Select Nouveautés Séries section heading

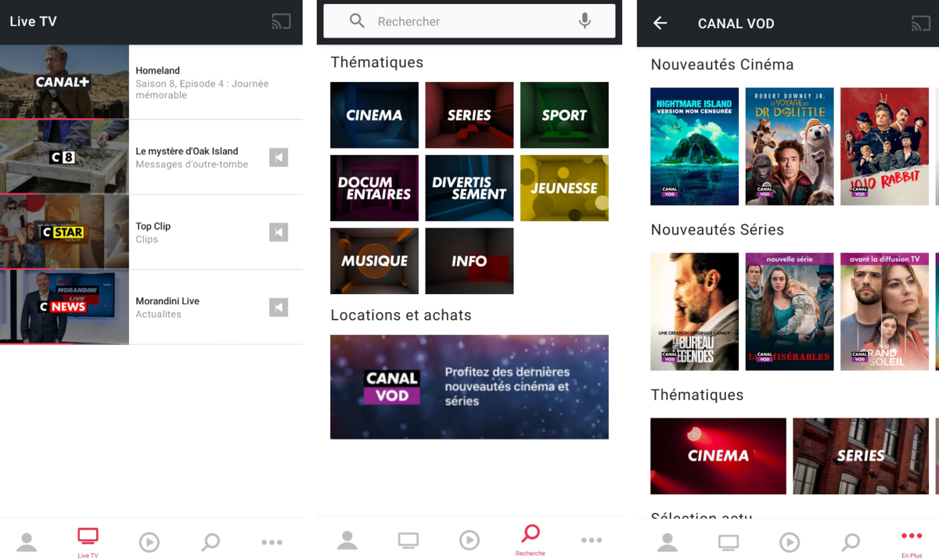718,230
